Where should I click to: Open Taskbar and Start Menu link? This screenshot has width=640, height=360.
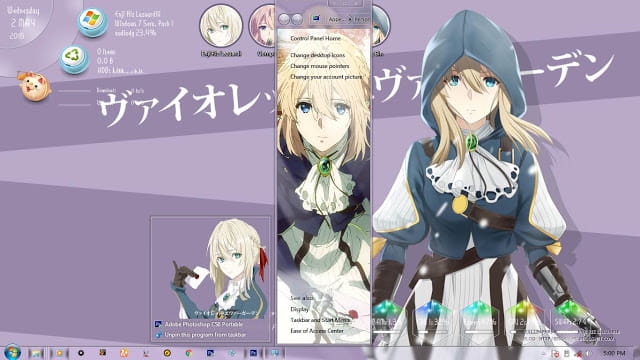point(320,320)
